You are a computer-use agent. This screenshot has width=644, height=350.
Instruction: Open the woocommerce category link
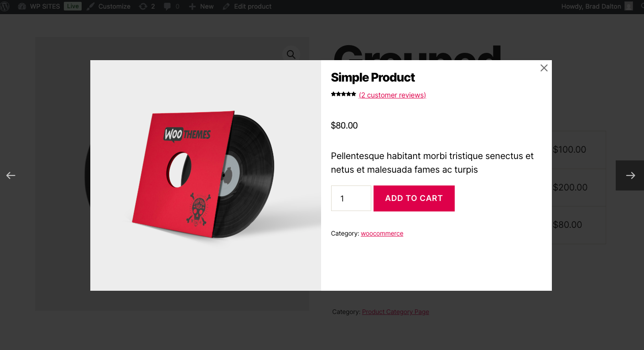pos(382,233)
